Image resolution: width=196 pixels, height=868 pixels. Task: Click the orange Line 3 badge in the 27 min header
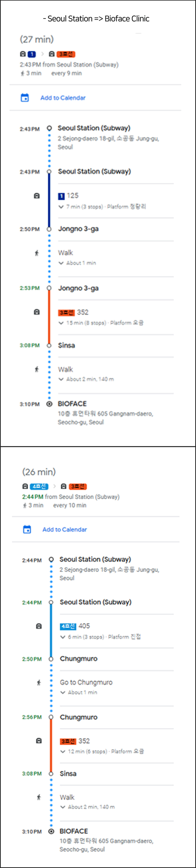pyautogui.click(x=66, y=54)
